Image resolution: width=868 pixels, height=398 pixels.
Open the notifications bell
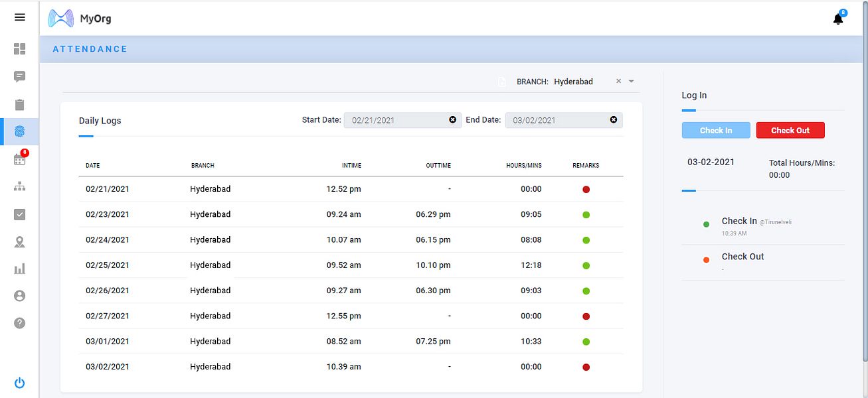click(x=838, y=19)
